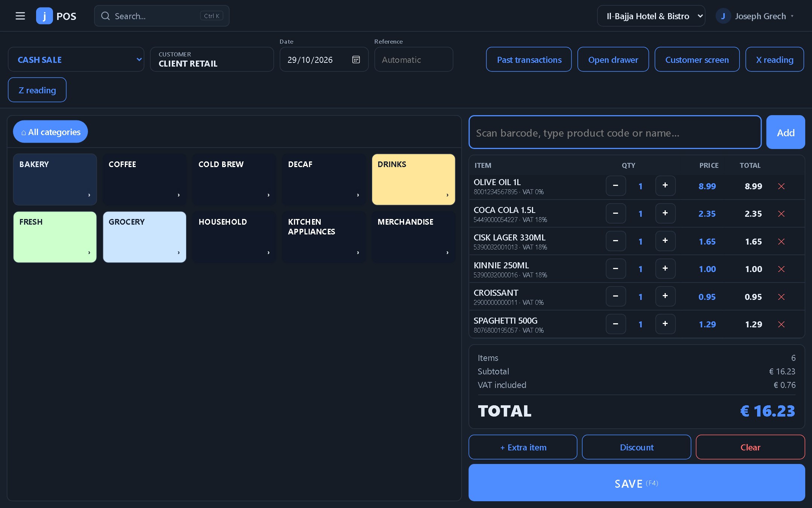Select the All categories tab

click(x=50, y=132)
